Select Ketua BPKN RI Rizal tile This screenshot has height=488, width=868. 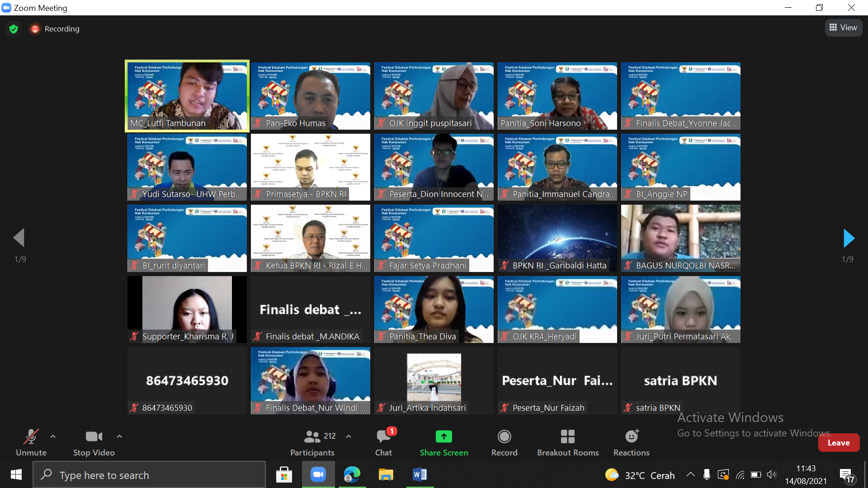311,238
